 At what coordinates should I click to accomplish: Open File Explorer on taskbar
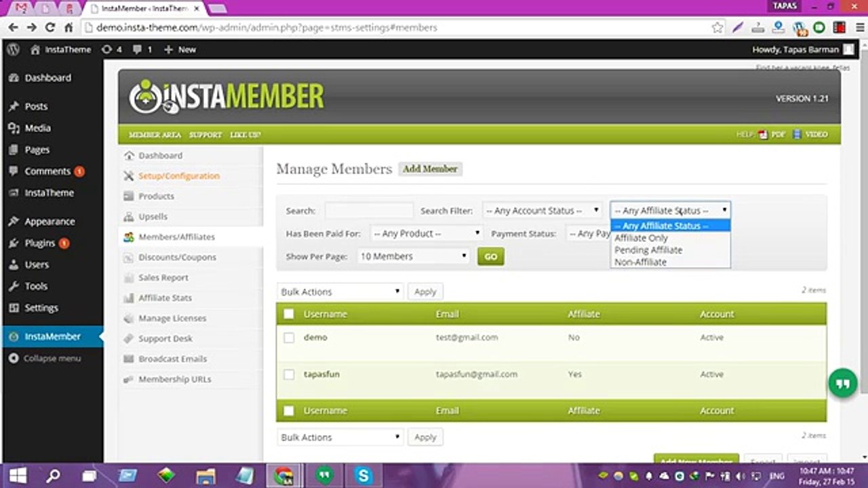click(x=205, y=476)
